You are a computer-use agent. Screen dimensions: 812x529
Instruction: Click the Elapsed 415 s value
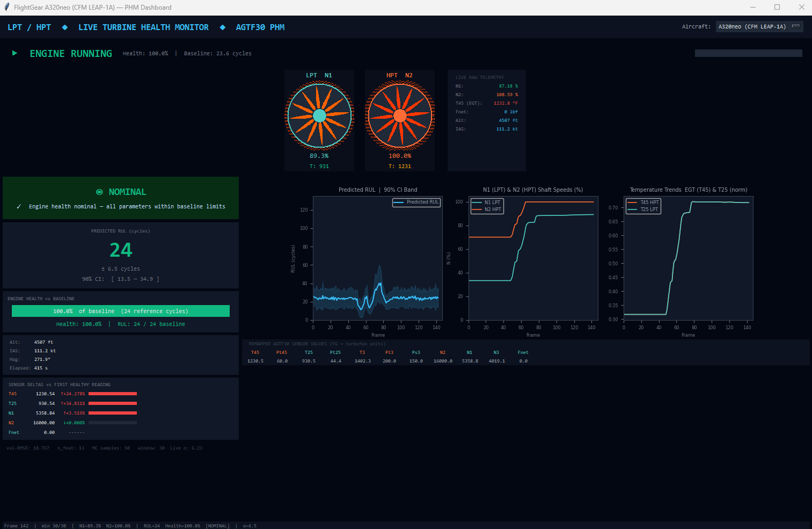click(41, 368)
